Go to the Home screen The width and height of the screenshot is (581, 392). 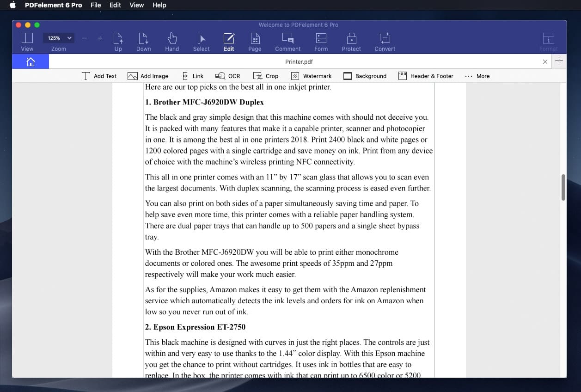31,61
